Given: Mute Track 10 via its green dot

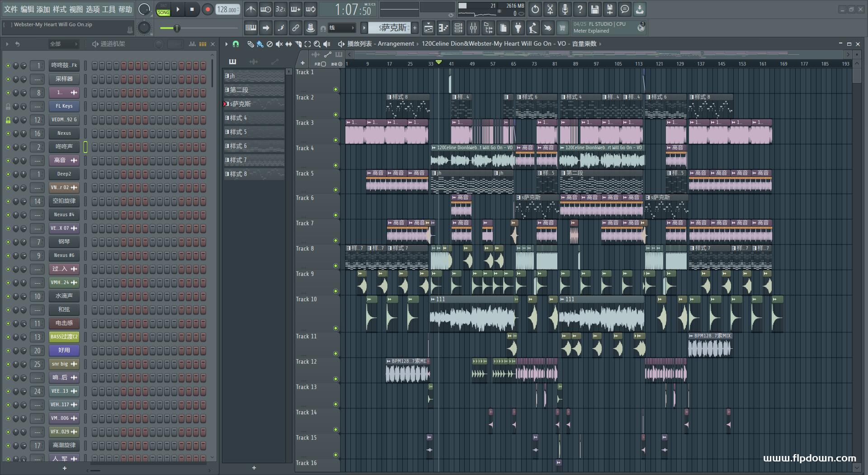Looking at the screenshot, I should (335, 328).
